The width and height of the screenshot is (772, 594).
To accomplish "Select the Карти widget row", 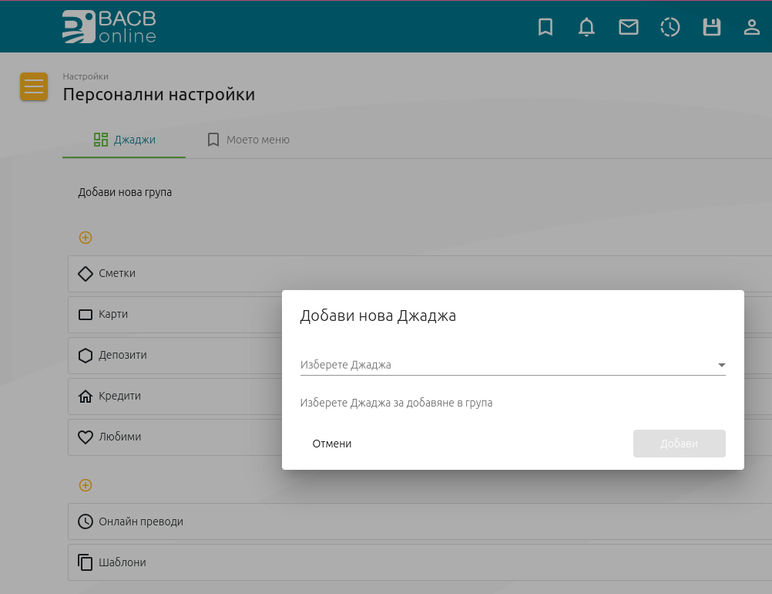I will pos(170,314).
